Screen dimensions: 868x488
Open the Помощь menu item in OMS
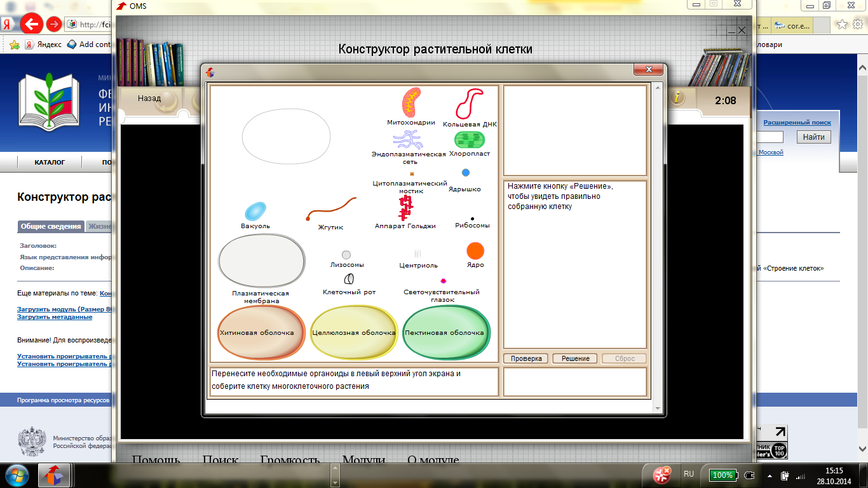point(156,459)
